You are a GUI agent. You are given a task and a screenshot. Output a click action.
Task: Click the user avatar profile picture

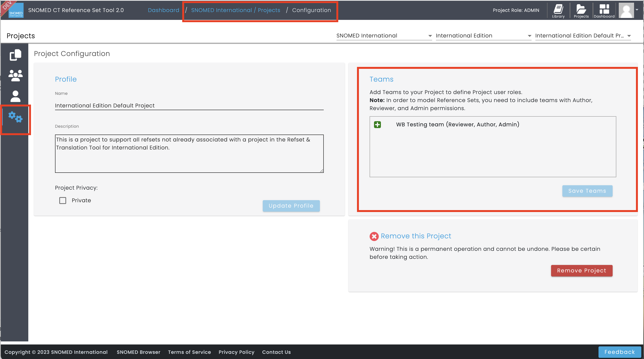coord(626,10)
